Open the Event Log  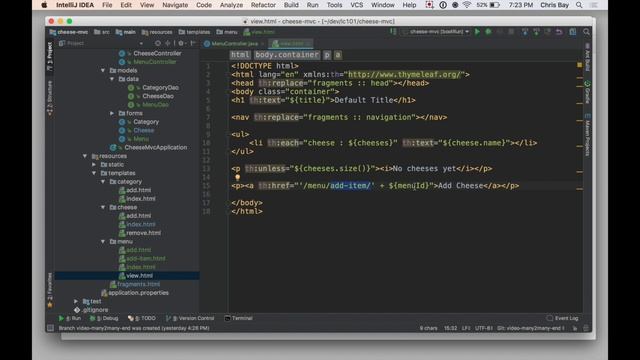click(x=563, y=318)
